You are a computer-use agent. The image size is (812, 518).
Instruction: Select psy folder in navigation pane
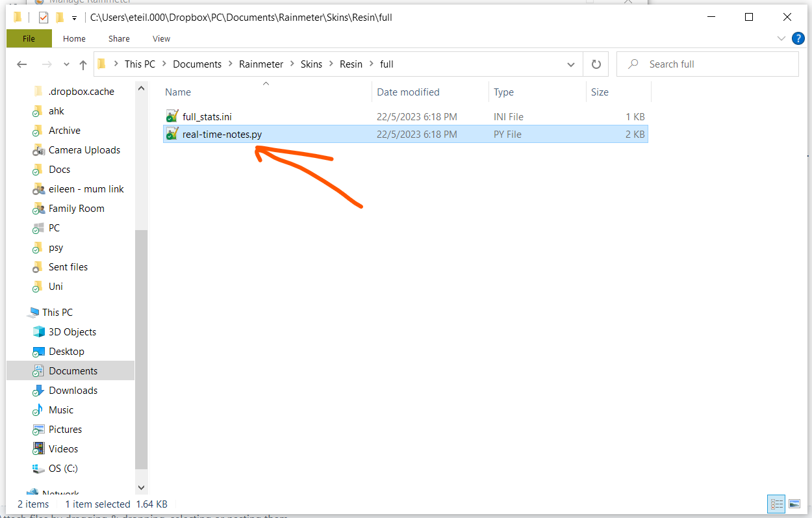56,248
